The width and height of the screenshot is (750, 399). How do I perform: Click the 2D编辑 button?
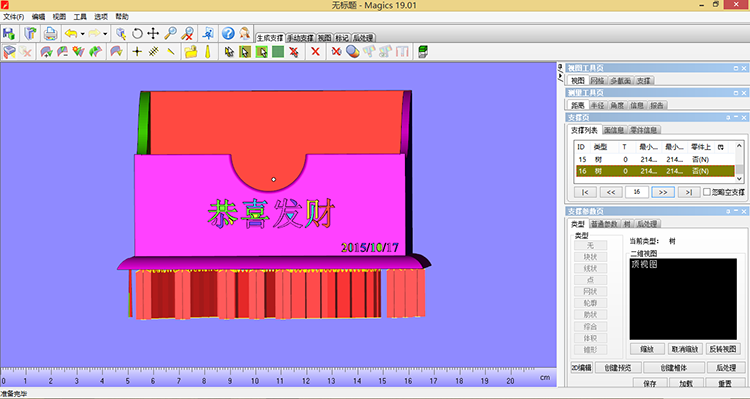581,367
